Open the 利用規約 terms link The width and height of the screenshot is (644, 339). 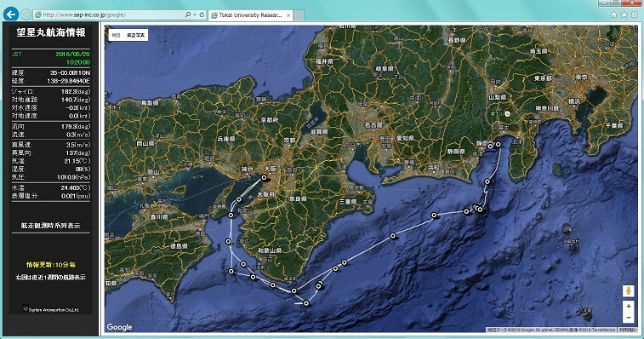pyautogui.click(x=627, y=330)
